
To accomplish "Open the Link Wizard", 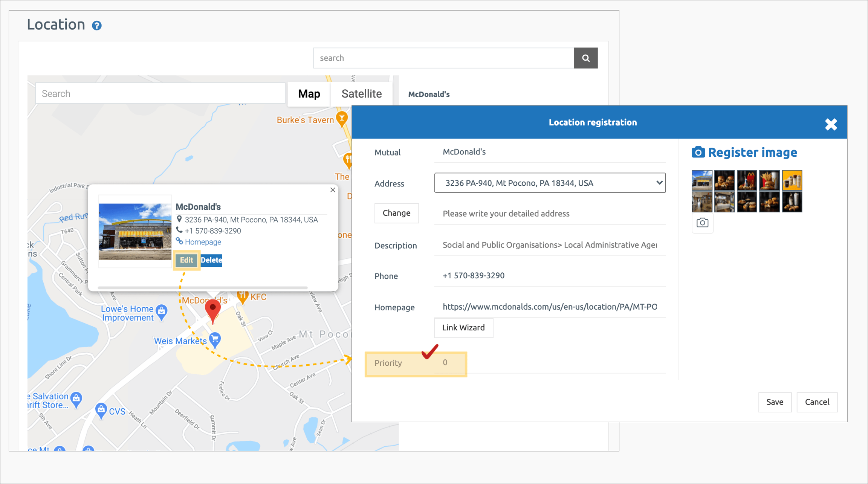I will click(x=463, y=328).
